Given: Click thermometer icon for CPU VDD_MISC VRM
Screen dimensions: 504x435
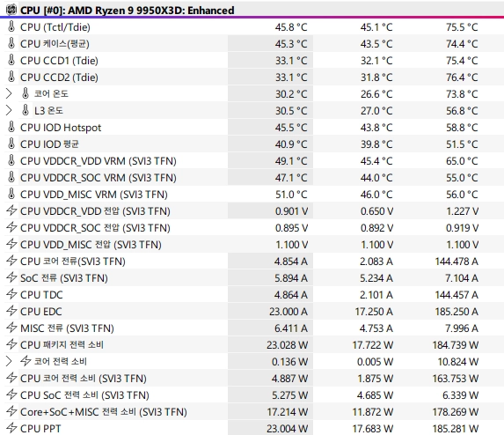Looking at the screenshot, I should tap(11, 194).
